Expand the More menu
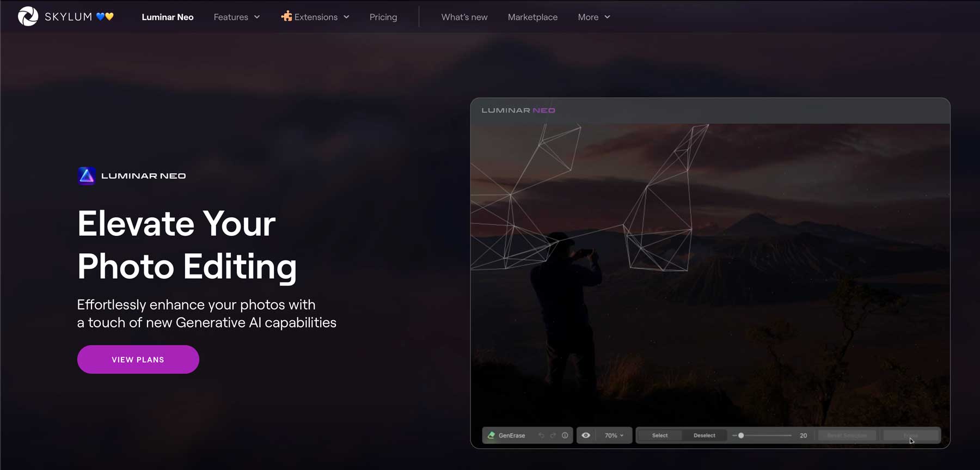Image resolution: width=980 pixels, height=470 pixels. 593,17
